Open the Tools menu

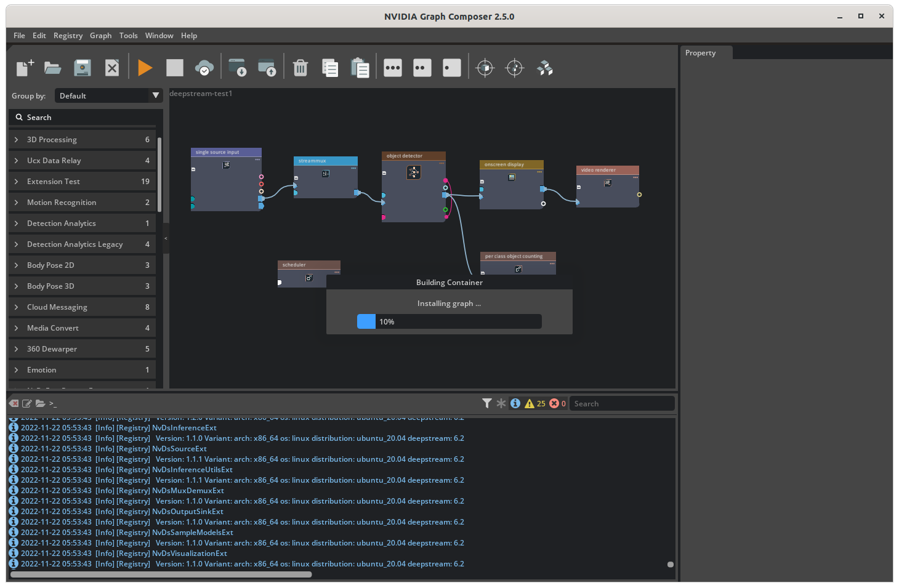pyautogui.click(x=129, y=36)
